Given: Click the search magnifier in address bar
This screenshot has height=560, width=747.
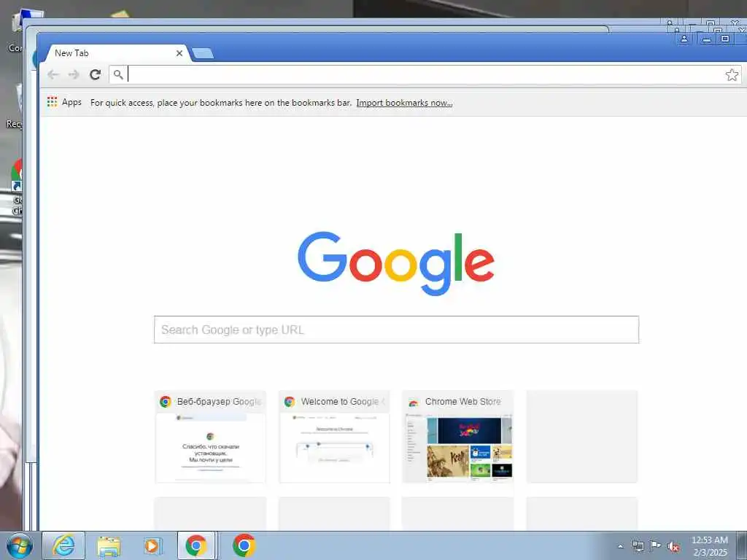Looking at the screenshot, I should (x=118, y=75).
